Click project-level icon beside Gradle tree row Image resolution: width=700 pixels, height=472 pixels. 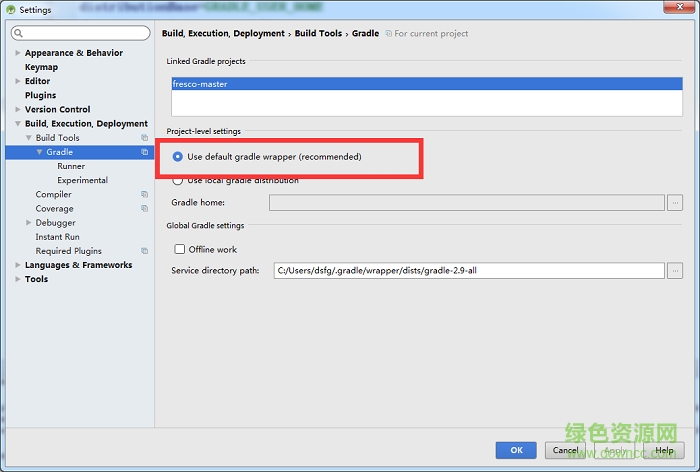pyautogui.click(x=145, y=152)
